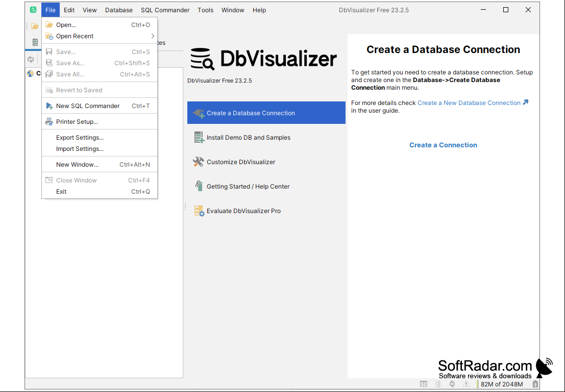Click the Close Window icon in File menu

49,180
